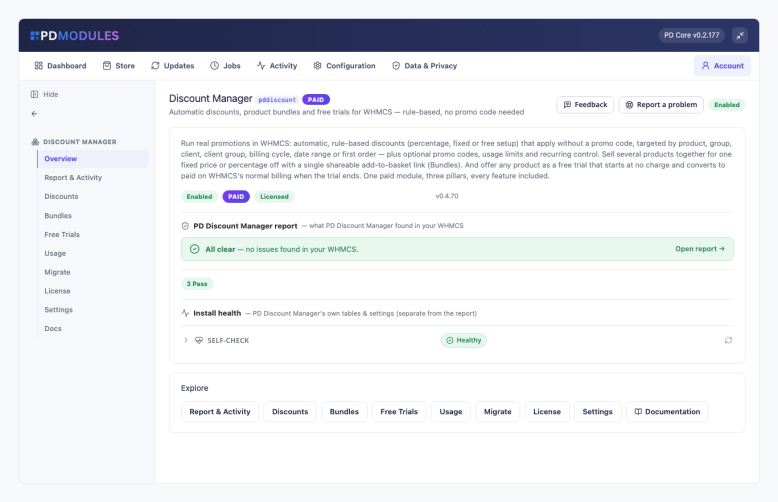The width and height of the screenshot is (778, 502).
Task: Click the Explore Migrate button
Action: (498, 412)
